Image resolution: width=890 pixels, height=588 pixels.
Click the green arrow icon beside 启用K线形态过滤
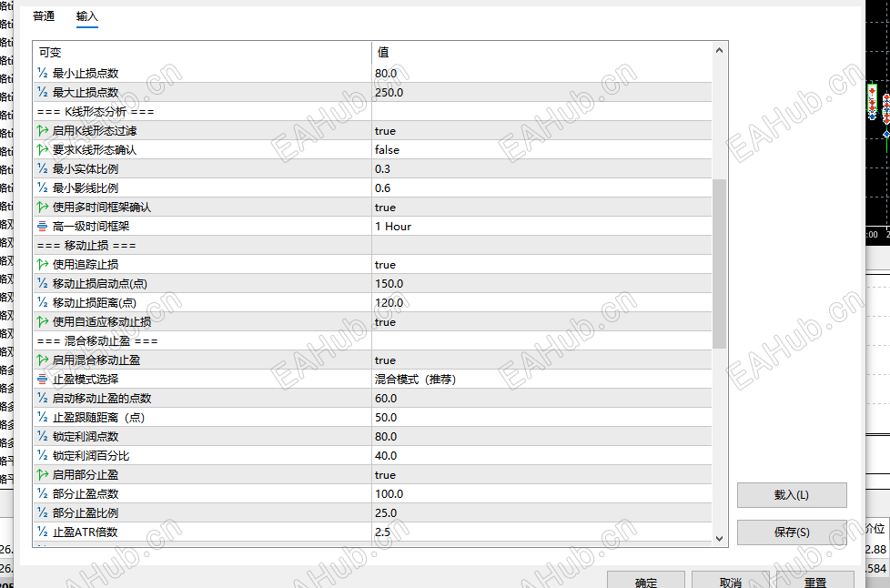click(40, 130)
